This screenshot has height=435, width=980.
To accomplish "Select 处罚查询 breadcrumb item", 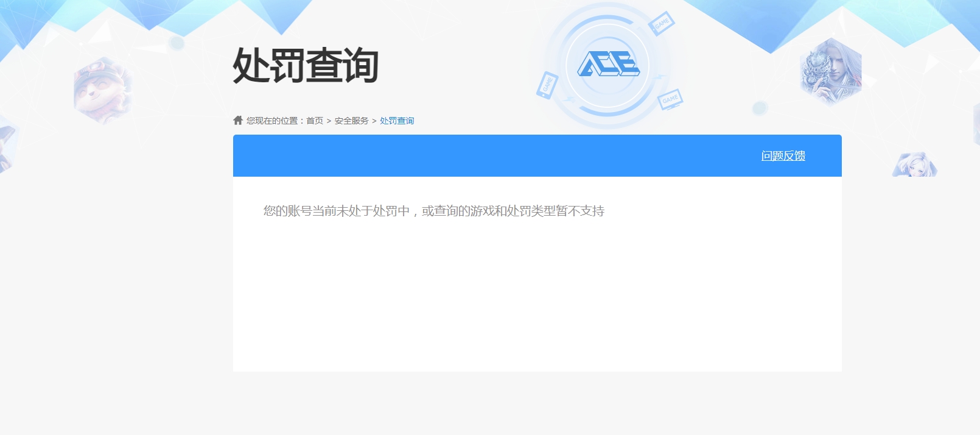I will click(397, 121).
